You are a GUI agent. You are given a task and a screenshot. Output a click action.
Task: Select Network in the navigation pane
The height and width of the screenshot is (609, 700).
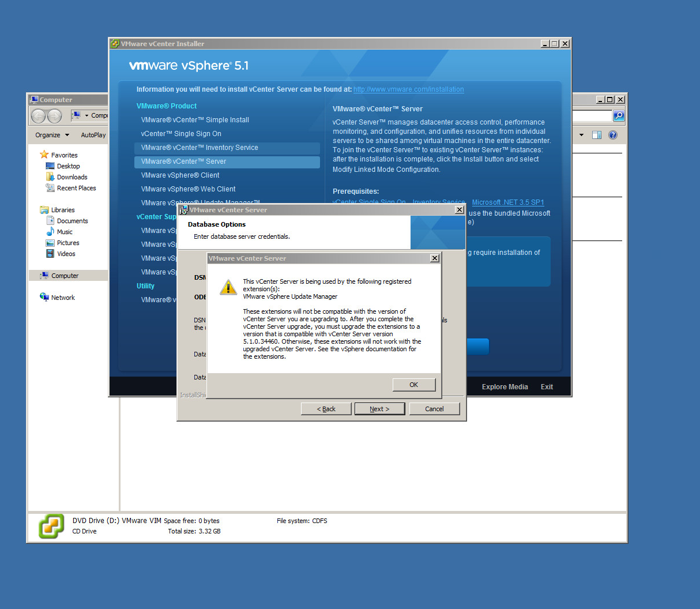point(62,298)
